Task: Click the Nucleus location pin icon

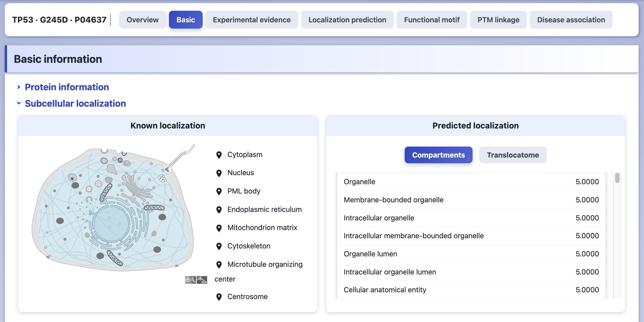Action: [219, 173]
